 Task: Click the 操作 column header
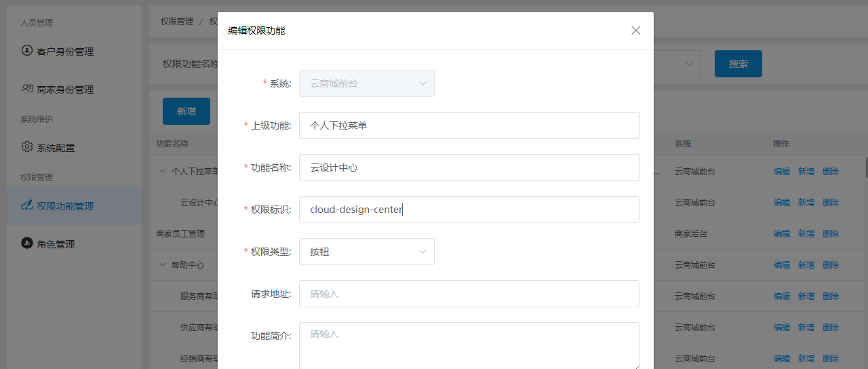tap(781, 144)
